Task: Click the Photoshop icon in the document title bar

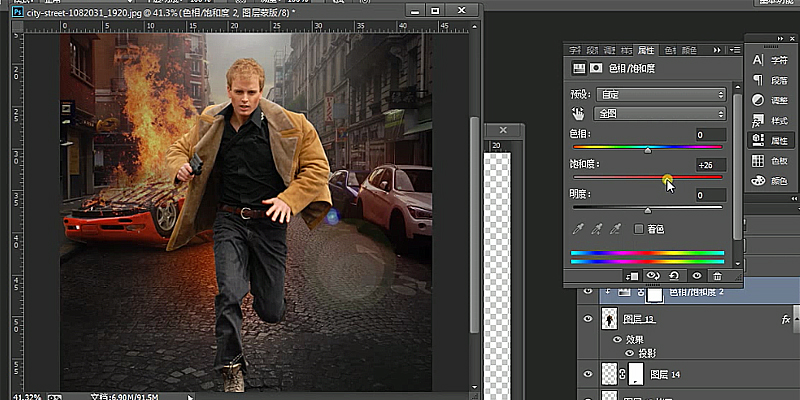Action: pos(18,11)
